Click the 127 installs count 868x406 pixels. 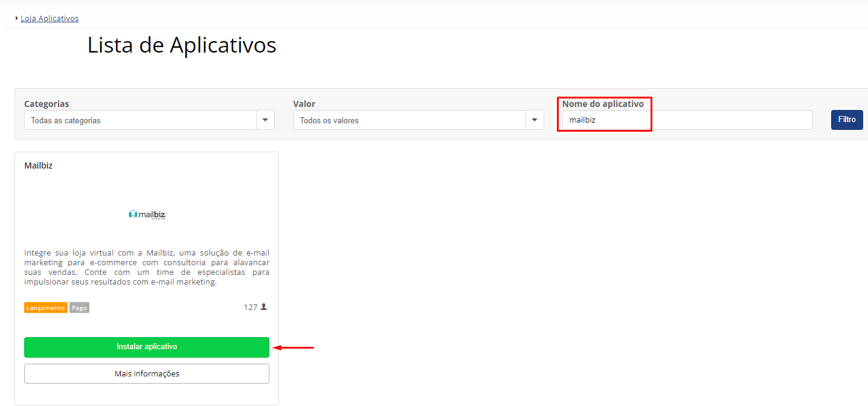[251, 307]
